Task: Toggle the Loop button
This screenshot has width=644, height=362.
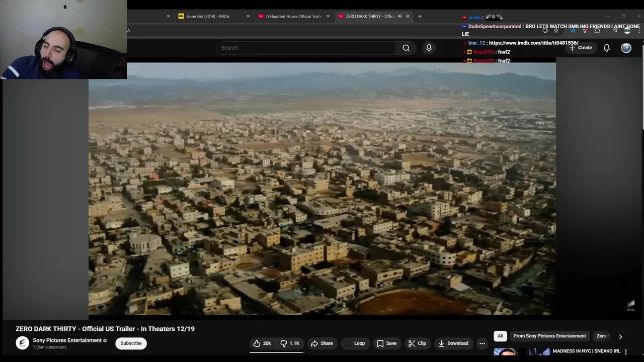Action: 354,343
